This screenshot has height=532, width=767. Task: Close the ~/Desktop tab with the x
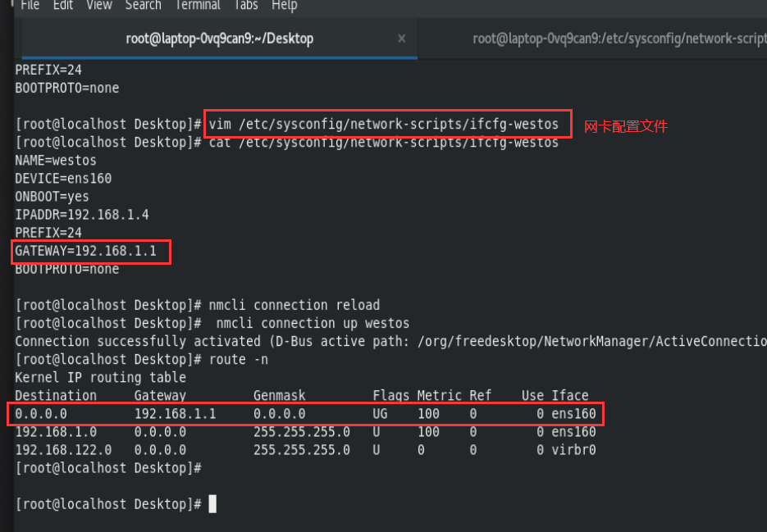point(402,39)
